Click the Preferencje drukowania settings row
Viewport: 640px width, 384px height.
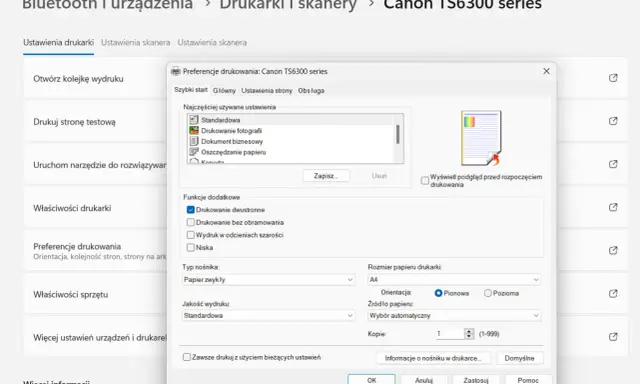95,251
